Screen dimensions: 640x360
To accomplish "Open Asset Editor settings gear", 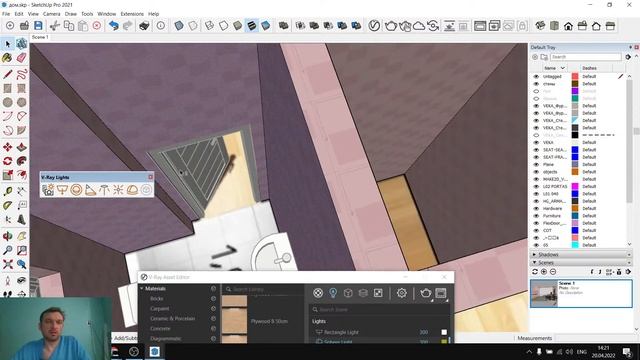I will point(402,293).
